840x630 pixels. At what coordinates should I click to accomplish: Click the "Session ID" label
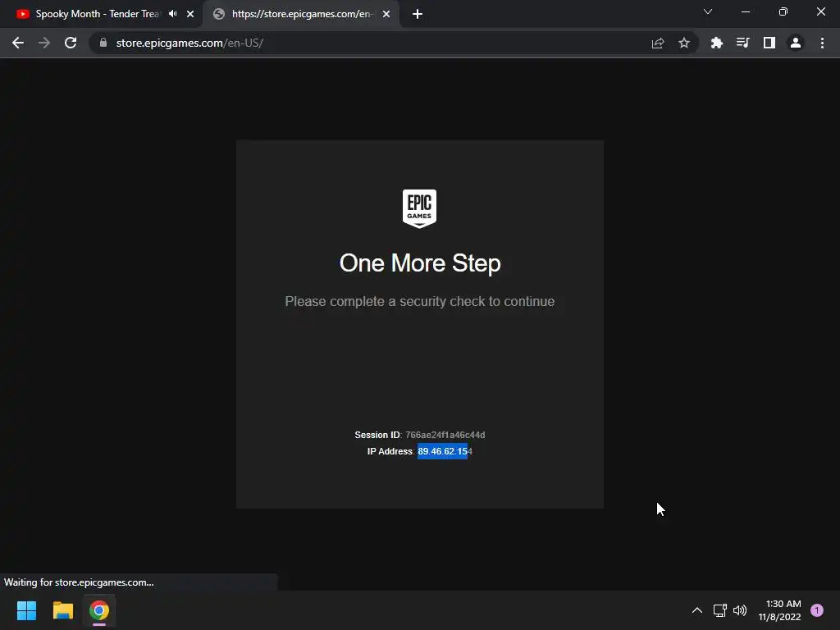click(x=377, y=435)
